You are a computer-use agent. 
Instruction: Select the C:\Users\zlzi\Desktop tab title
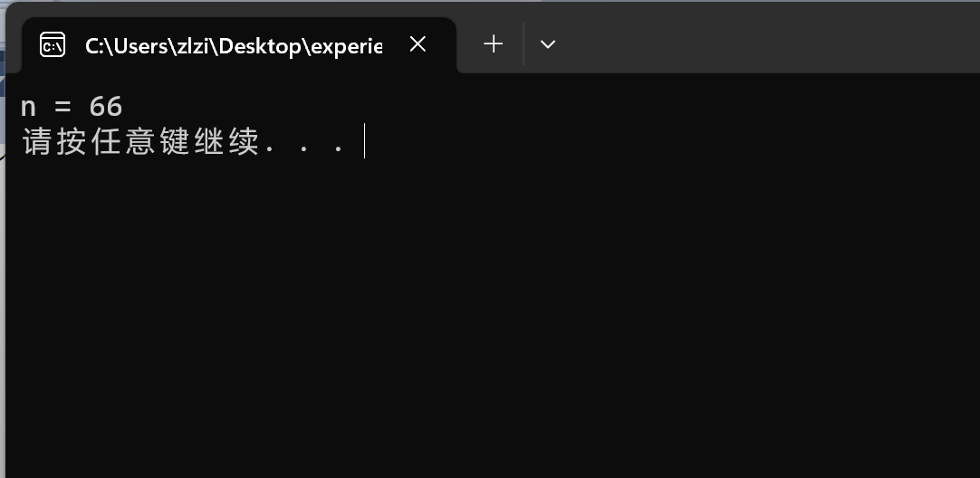pos(233,45)
